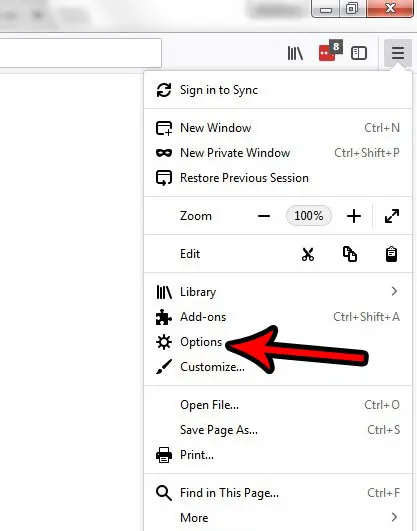Select Save Page As... entry
This screenshot has height=531, width=417.
(x=278, y=430)
